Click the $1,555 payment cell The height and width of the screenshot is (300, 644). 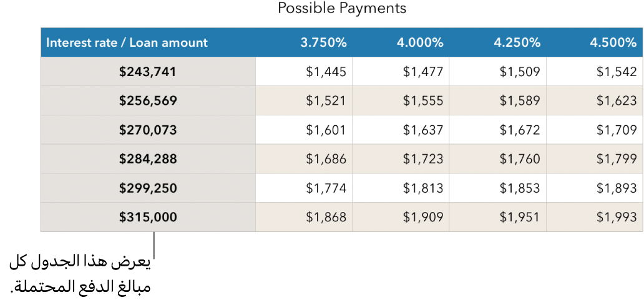tap(422, 101)
